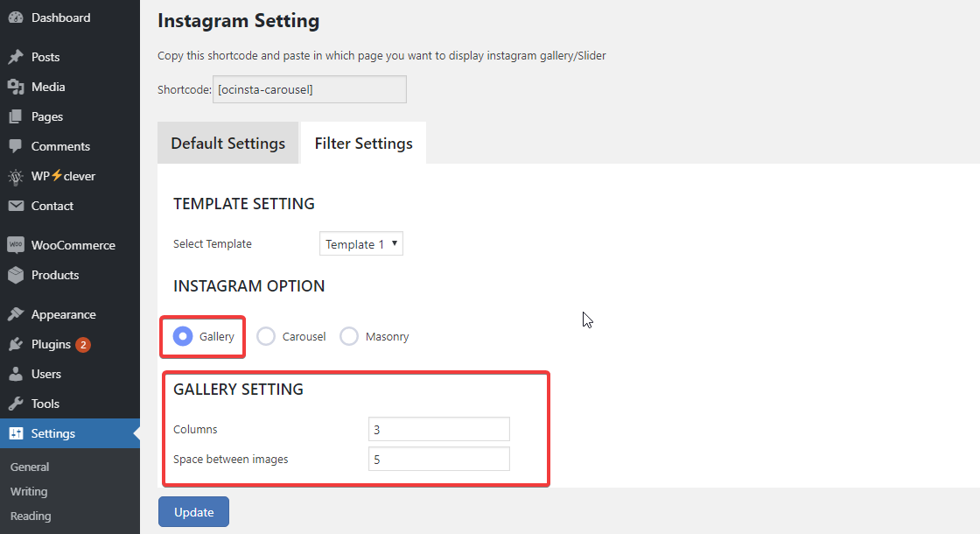Go to Writing settings submenu

click(29, 491)
